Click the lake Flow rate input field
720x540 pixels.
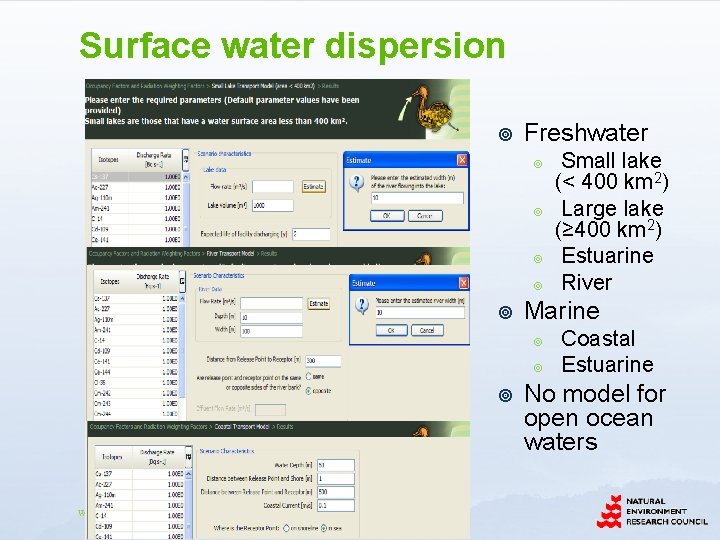click(x=273, y=186)
